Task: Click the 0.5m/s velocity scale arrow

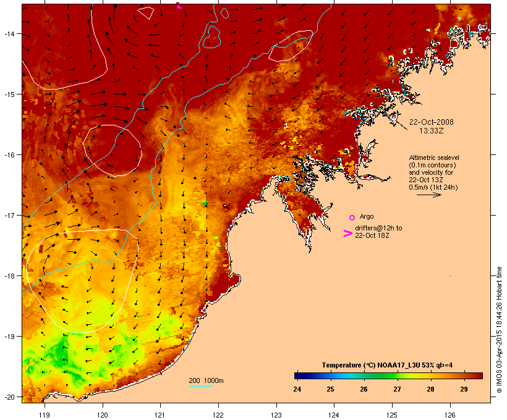Action: coord(428,195)
